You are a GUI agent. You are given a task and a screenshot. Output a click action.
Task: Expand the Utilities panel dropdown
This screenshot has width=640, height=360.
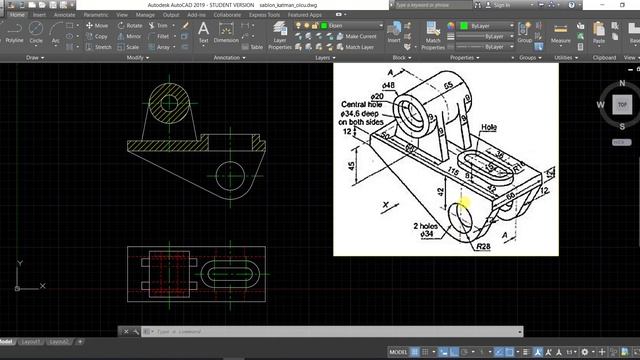[x=566, y=58]
